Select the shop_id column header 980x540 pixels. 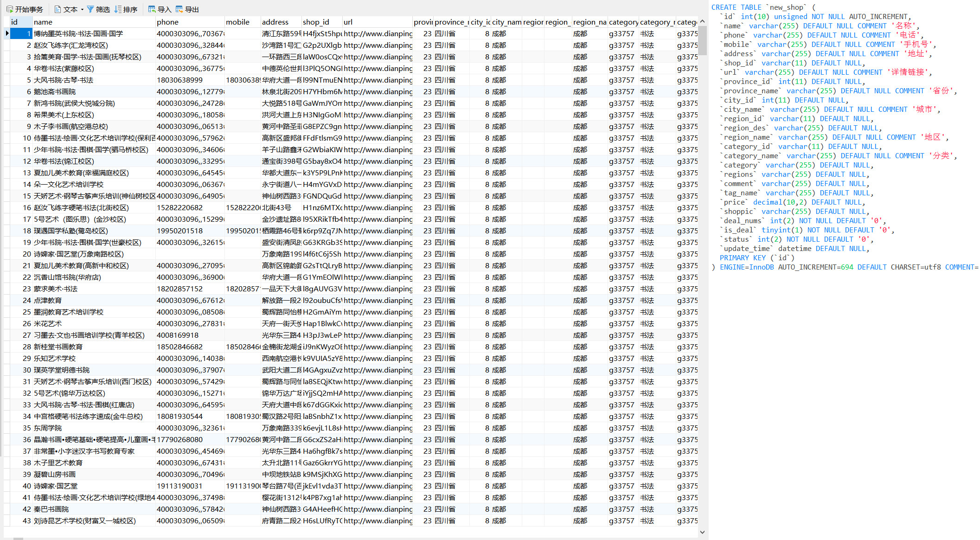click(x=322, y=22)
